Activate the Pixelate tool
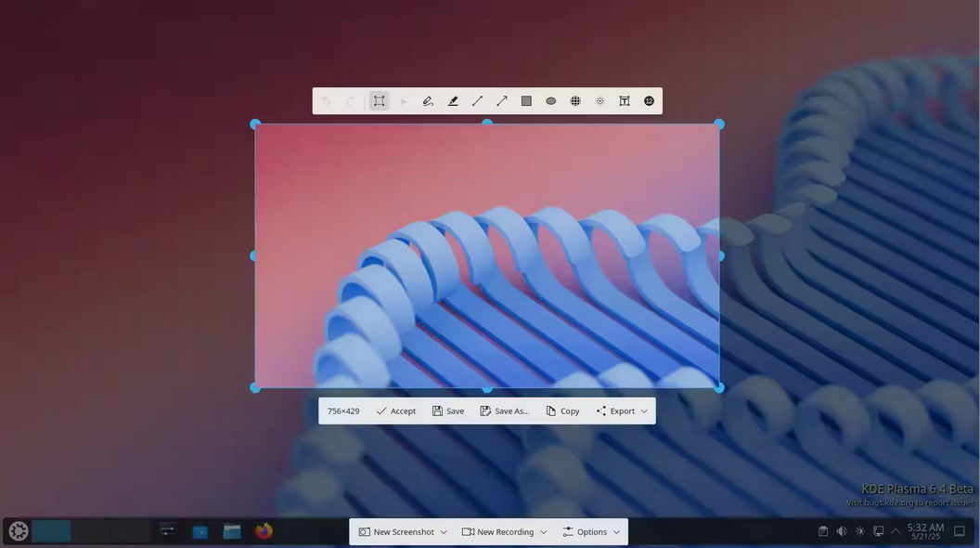 click(x=575, y=101)
